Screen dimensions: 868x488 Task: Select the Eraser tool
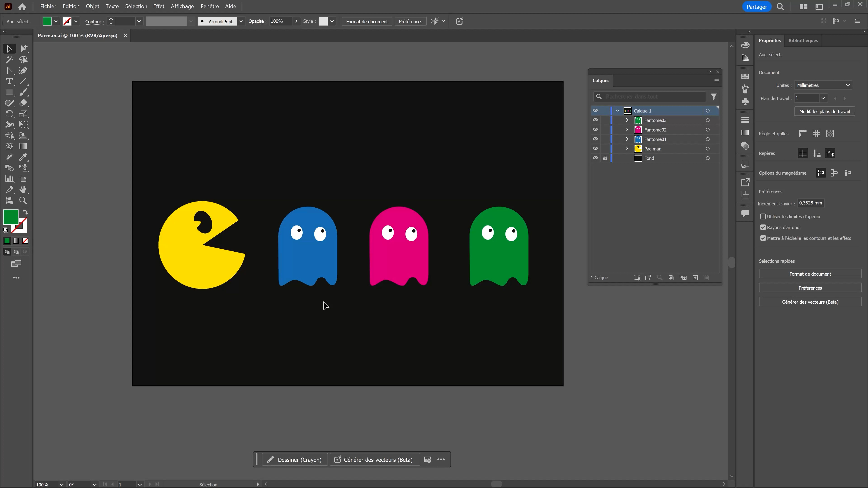tap(23, 103)
